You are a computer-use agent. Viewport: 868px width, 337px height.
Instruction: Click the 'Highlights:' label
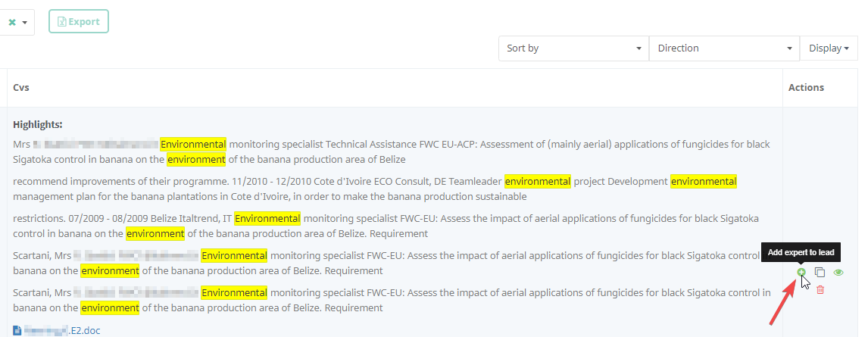pos(38,124)
